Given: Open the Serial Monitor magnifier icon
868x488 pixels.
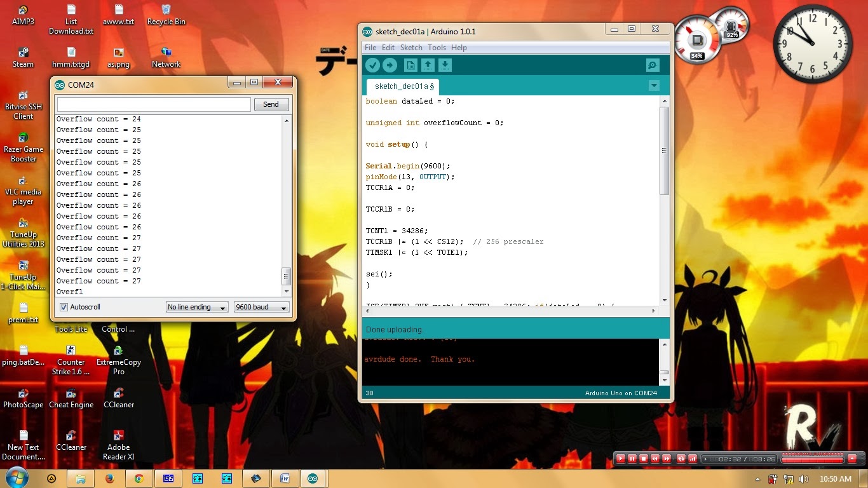Looking at the screenshot, I should (x=653, y=65).
